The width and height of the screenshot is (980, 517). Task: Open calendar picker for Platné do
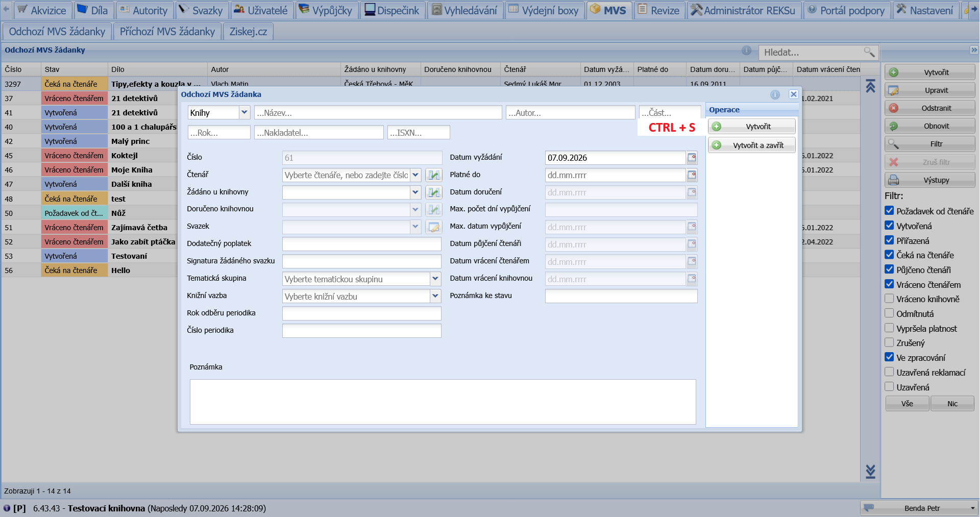coord(692,175)
